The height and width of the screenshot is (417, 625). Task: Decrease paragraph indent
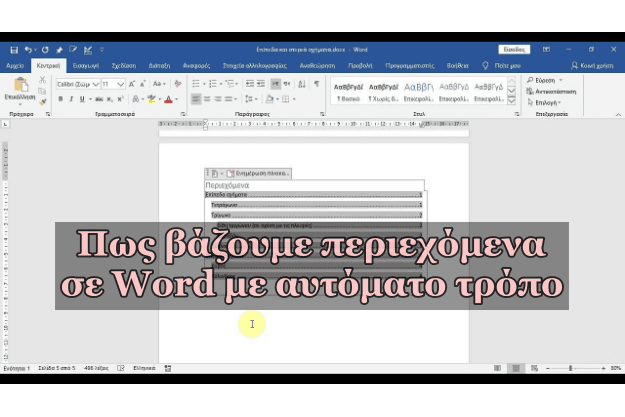coord(250,84)
